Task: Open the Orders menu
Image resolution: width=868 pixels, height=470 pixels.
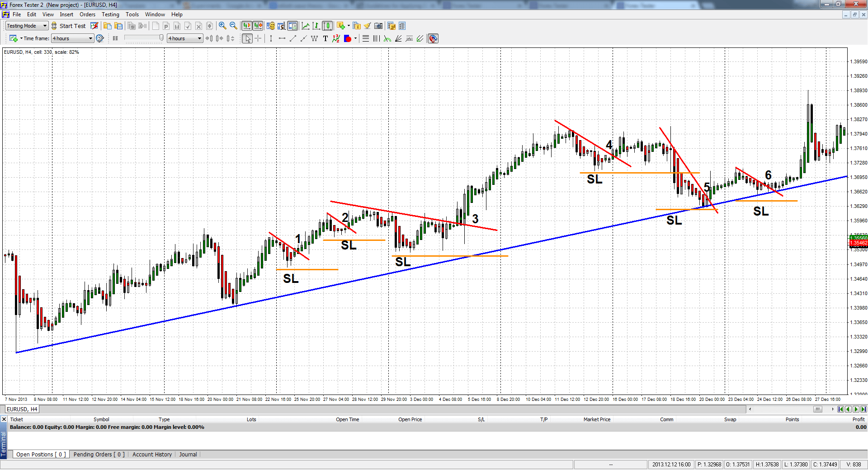Action: click(88, 14)
